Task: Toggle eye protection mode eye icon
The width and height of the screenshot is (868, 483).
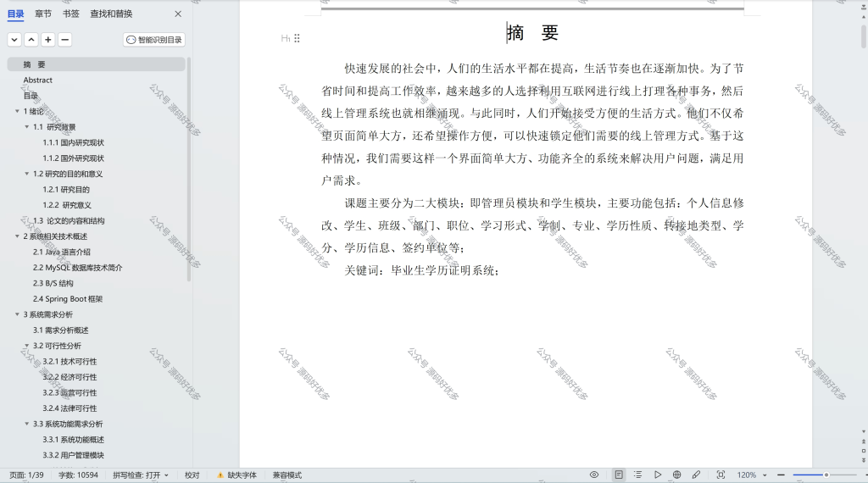Action: [594, 475]
